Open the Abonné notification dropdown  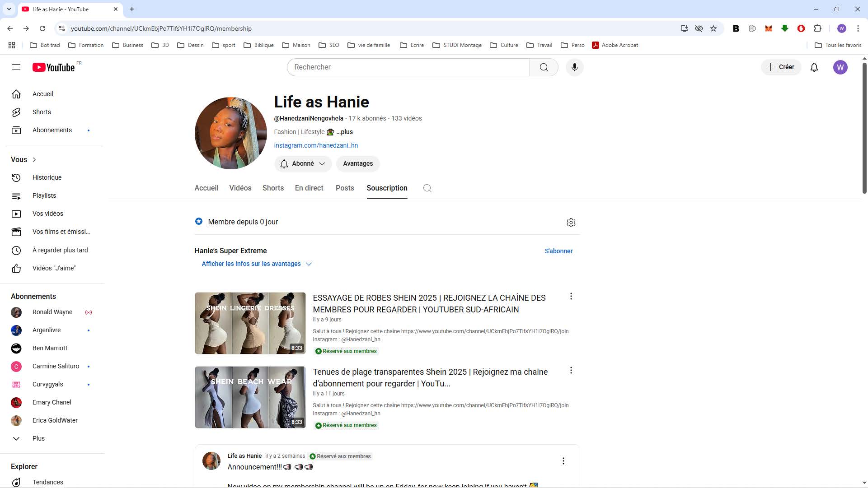pos(303,164)
